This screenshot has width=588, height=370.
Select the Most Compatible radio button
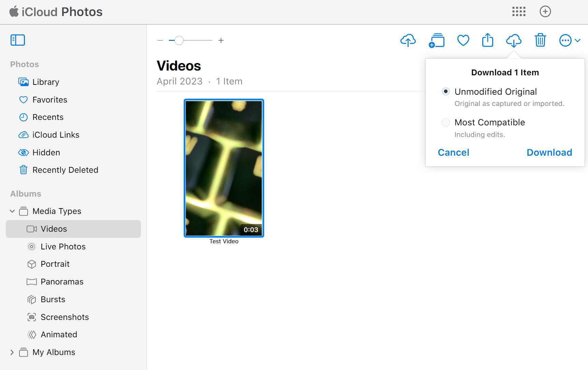pyautogui.click(x=445, y=122)
